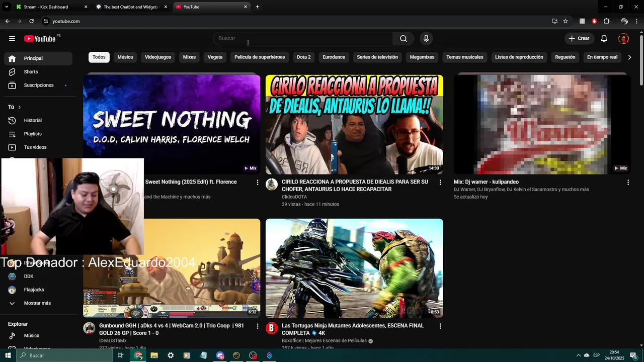Click the iDeaLiSTaMx channel avatar
This screenshot has width=644, height=362.
click(x=89, y=328)
